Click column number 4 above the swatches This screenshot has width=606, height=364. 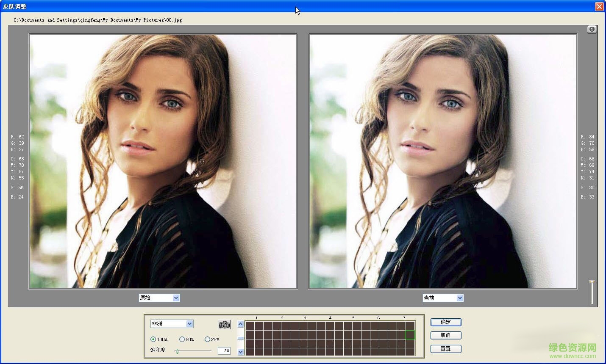point(330,318)
